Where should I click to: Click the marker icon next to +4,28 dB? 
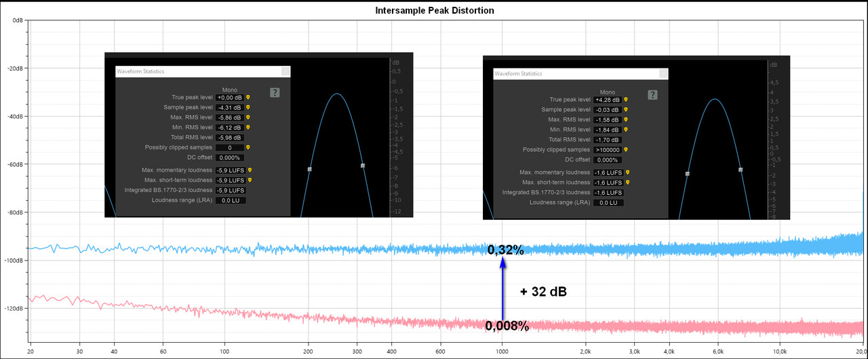click(x=626, y=100)
